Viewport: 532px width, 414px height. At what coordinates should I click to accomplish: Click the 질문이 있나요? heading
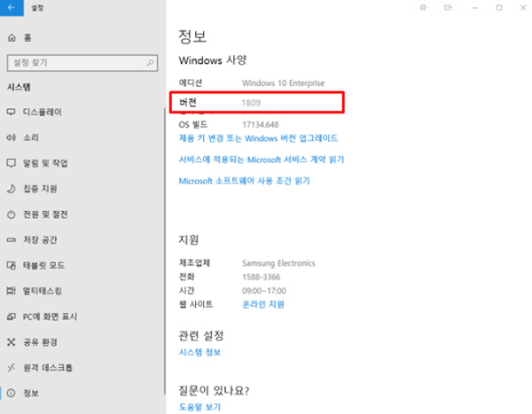pyautogui.click(x=214, y=391)
